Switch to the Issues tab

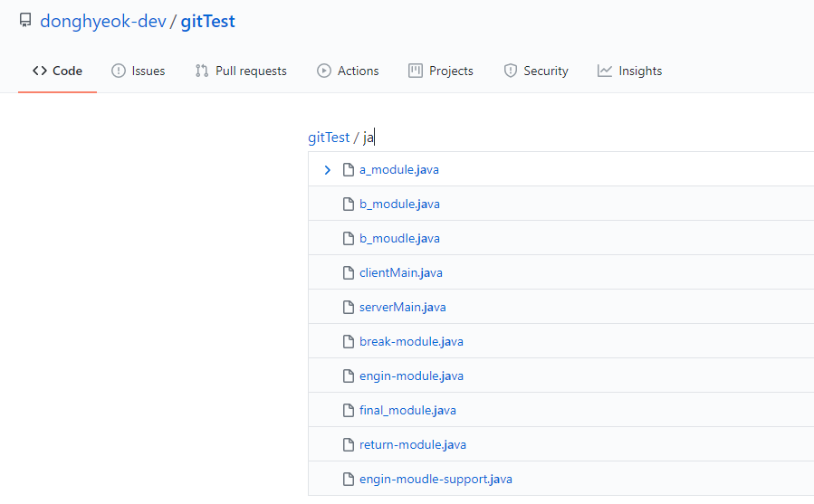tap(139, 71)
